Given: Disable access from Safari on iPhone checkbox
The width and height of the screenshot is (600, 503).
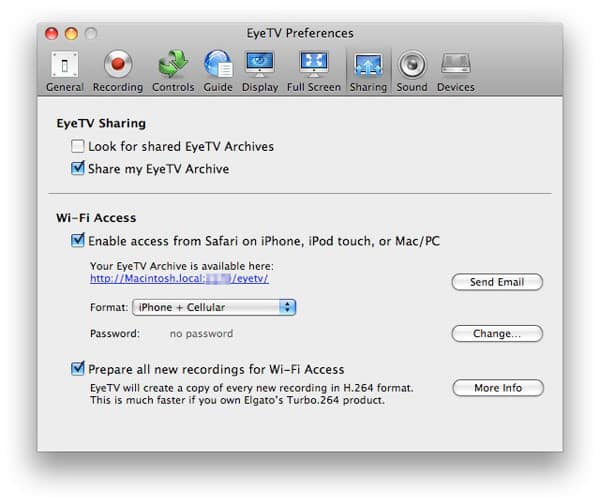Looking at the screenshot, I should click(x=78, y=241).
